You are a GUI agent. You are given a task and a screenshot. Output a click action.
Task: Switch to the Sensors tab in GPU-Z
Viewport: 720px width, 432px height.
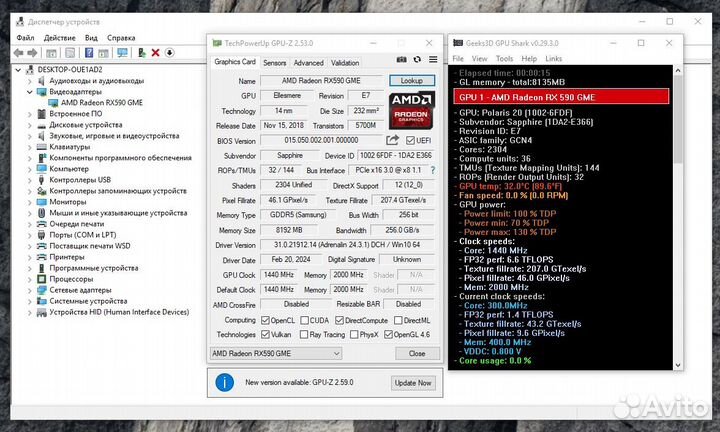[275, 63]
